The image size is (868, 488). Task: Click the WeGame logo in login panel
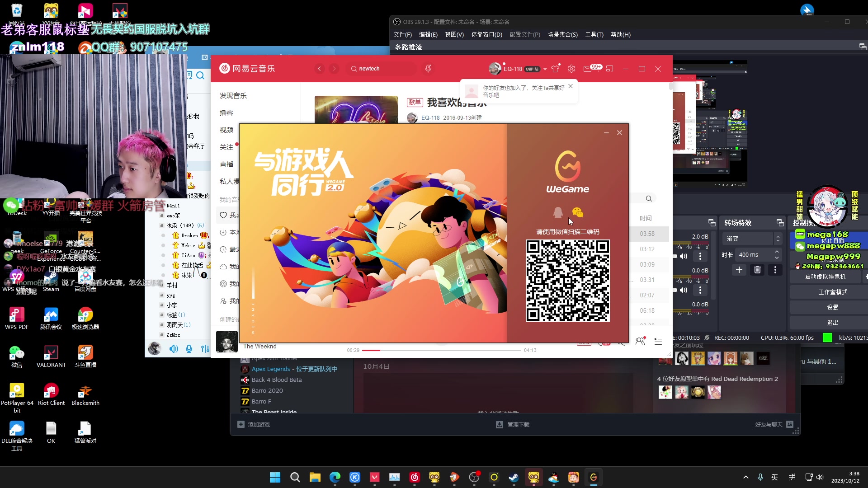point(568,172)
